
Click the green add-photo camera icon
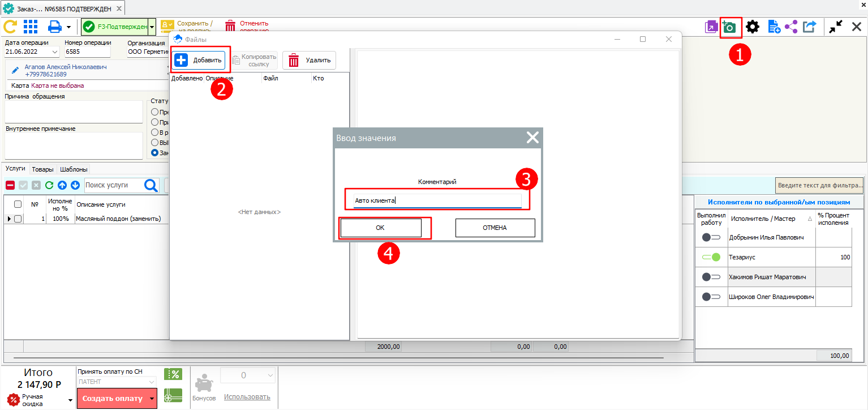(x=731, y=27)
